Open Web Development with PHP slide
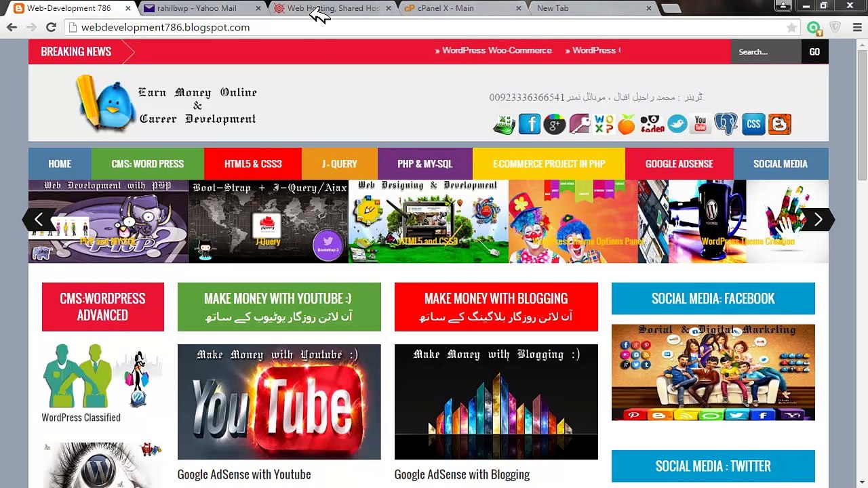Image resolution: width=868 pixels, height=488 pixels. pos(108,221)
